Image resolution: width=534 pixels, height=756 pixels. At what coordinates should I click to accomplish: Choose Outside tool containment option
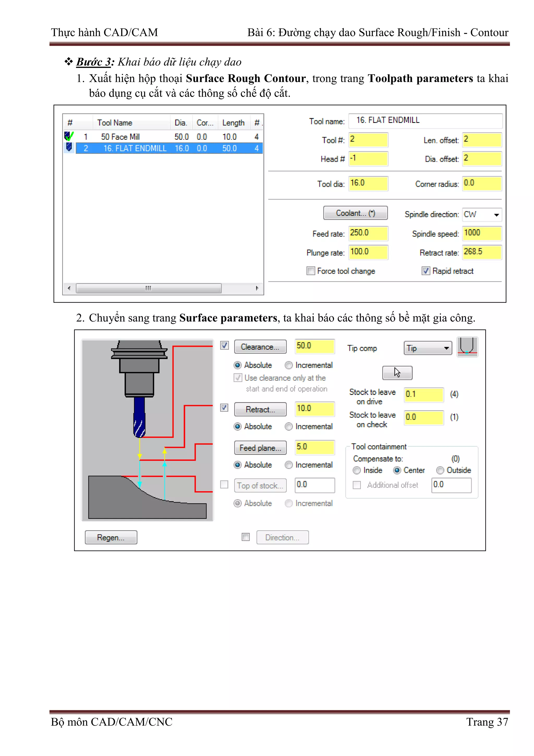pos(440,471)
